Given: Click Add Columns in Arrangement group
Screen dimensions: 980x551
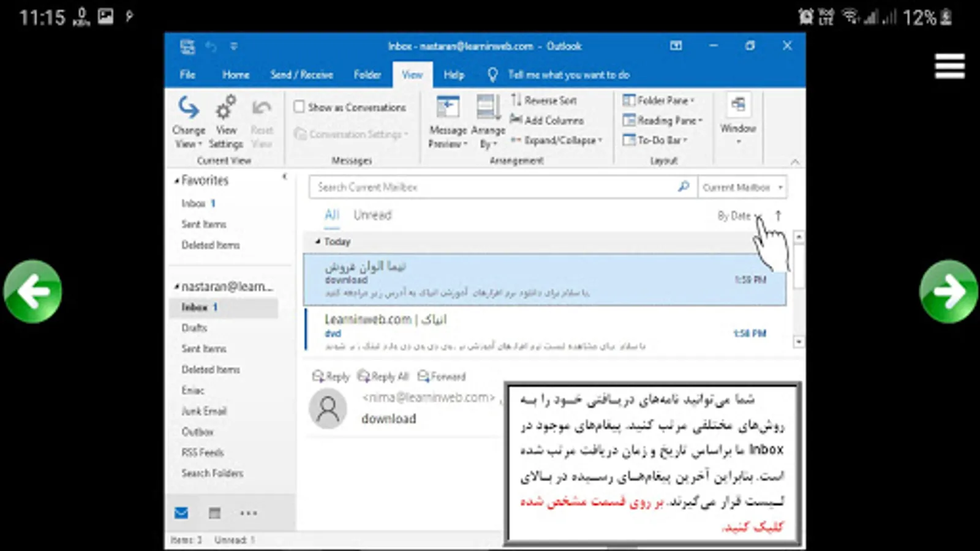Looking at the screenshot, I should pyautogui.click(x=547, y=121).
